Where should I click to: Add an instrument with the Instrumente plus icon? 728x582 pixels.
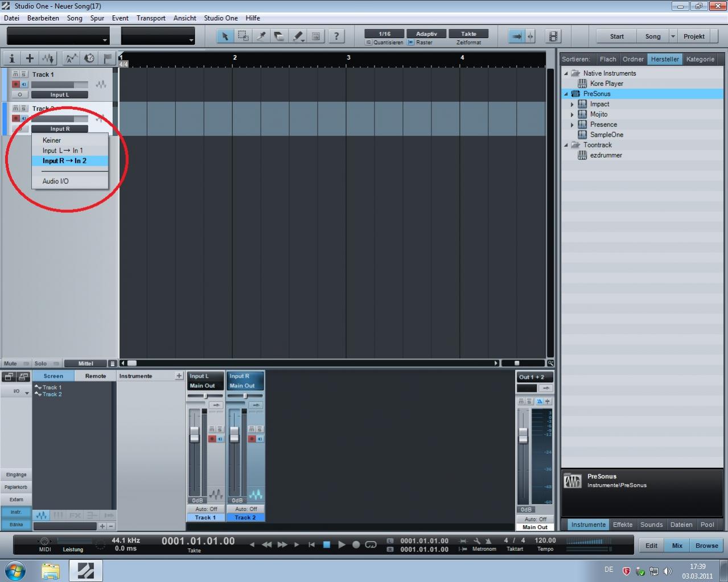pos(179,375)
